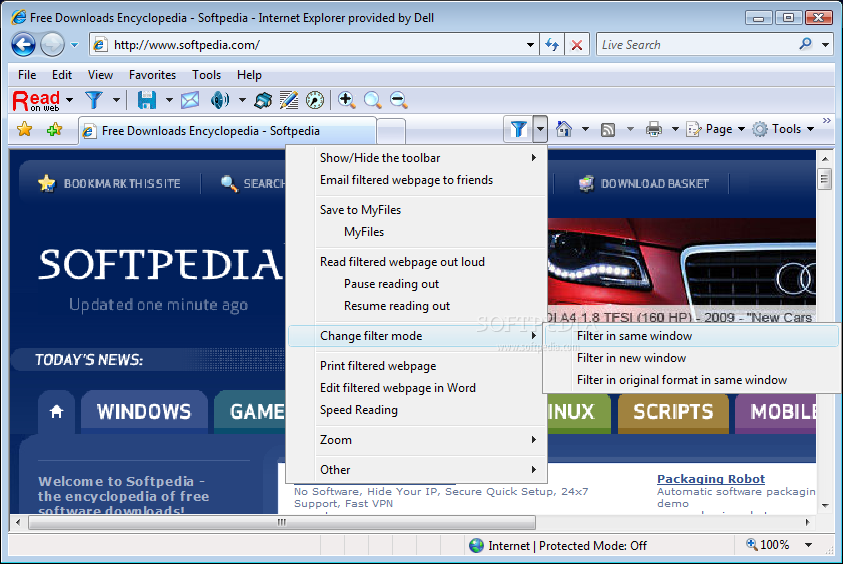The width and height of the screenshot is (843, 564).
Task: Expand command bar overflow chevron
Action: (x=827, y=121)
